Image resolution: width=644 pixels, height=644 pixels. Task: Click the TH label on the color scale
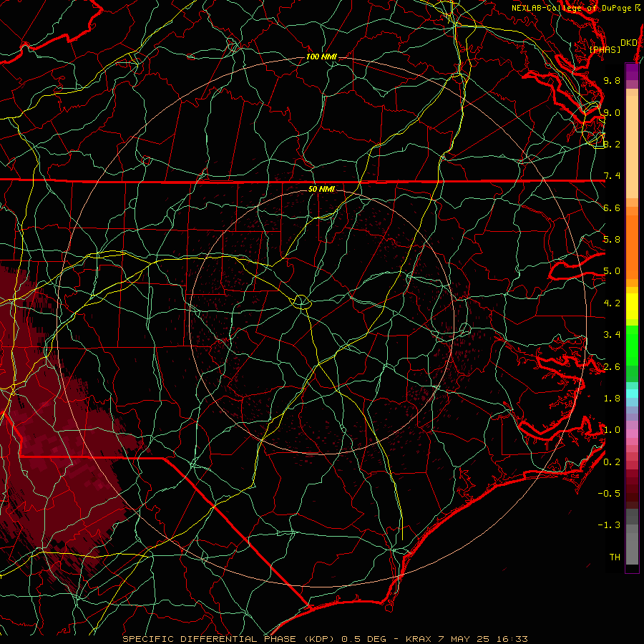pyautogui.click(x=615, y=557)
